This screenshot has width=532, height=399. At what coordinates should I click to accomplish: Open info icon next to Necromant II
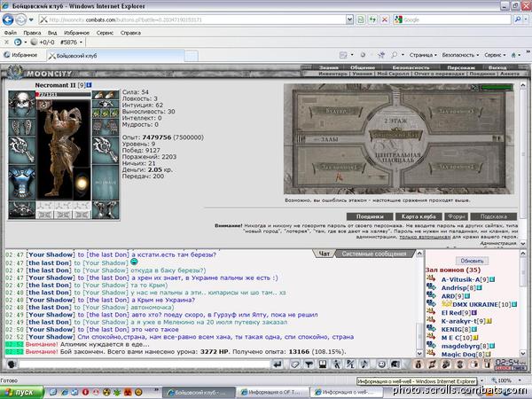(x=89, y=85)
